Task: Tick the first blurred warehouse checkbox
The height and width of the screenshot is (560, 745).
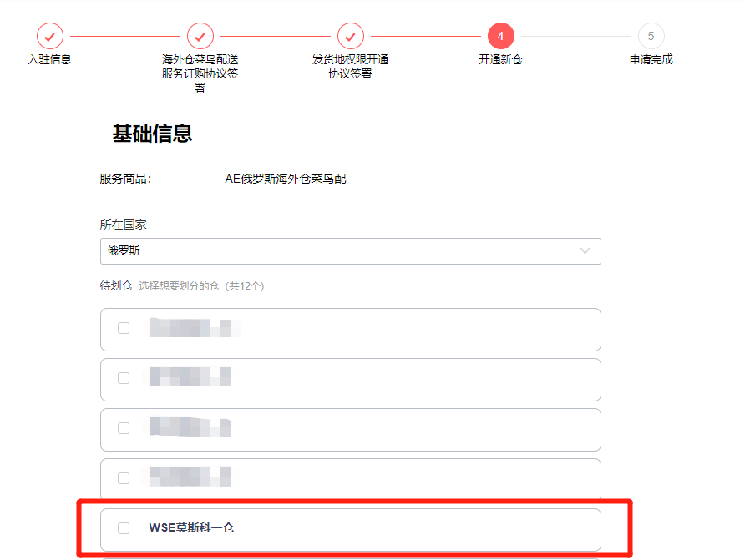Action: [124, 328]
